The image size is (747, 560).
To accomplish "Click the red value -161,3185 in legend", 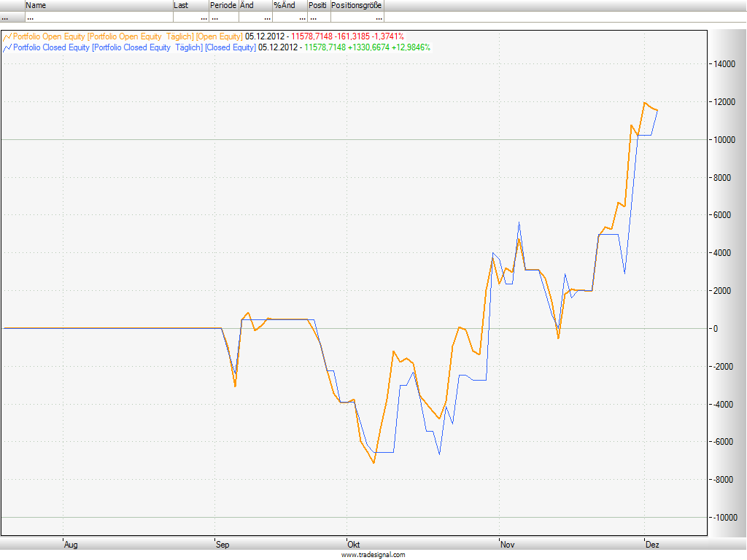I will tap(352, 36).
